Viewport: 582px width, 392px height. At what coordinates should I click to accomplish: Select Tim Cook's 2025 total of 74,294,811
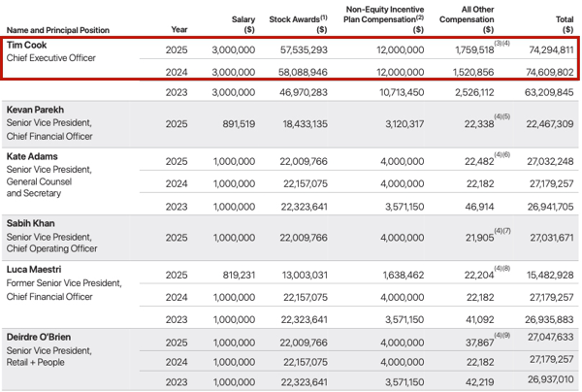[x=550, y=49]
